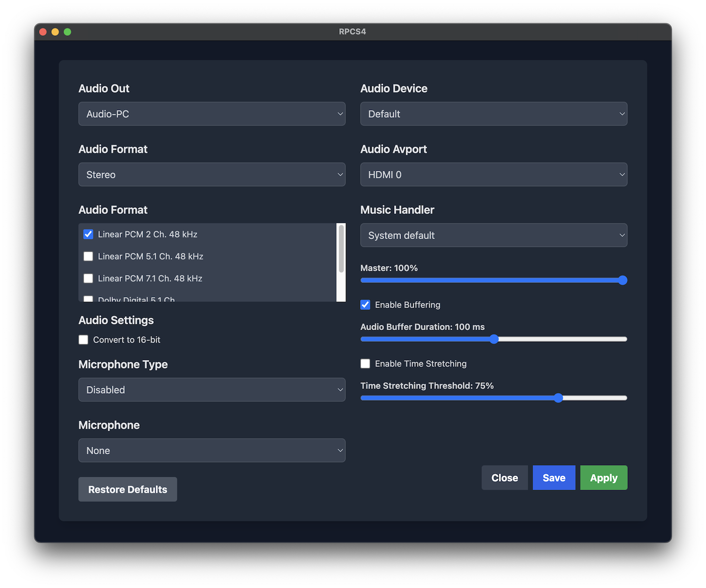Click the Apply button

pos(603,477)
